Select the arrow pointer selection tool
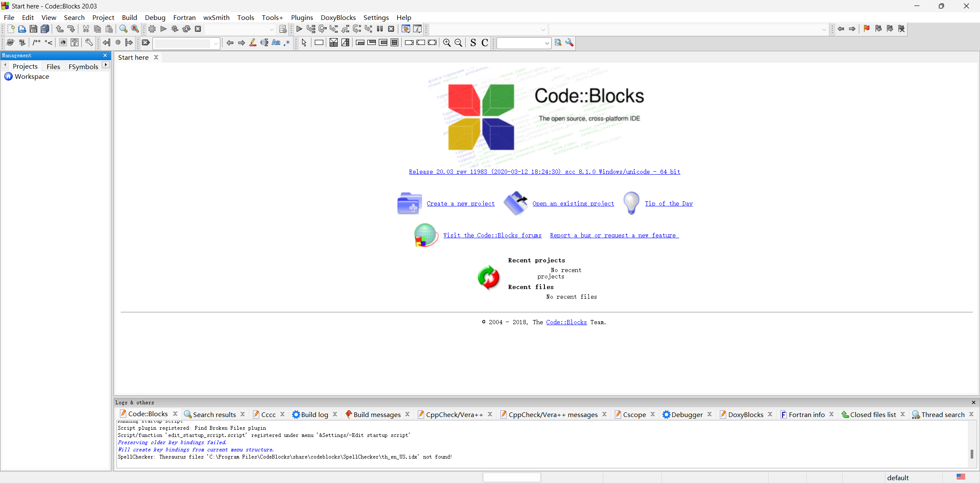This screenshot has height=484, width=980. pos(304,42)
